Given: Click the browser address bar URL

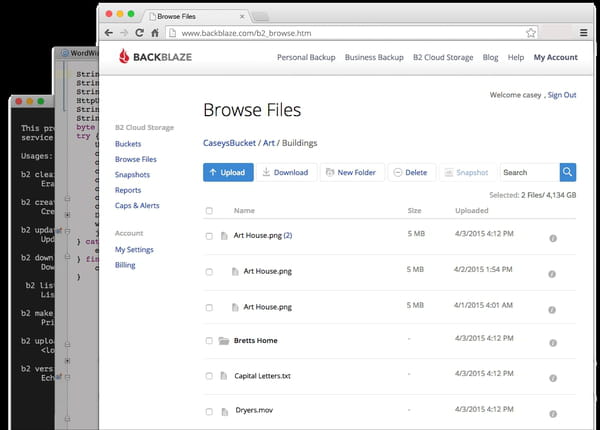Looking at the screenshot, I should 246,33.
